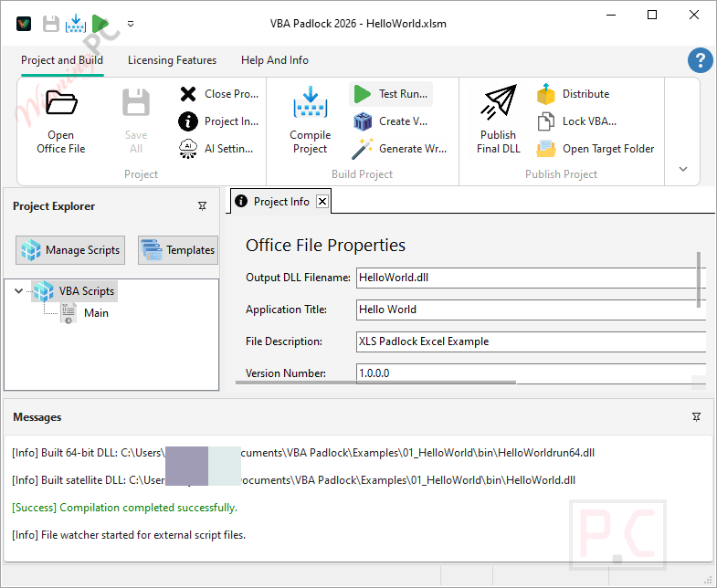Click the compile icon in quick access toolbar

[76, 24]
